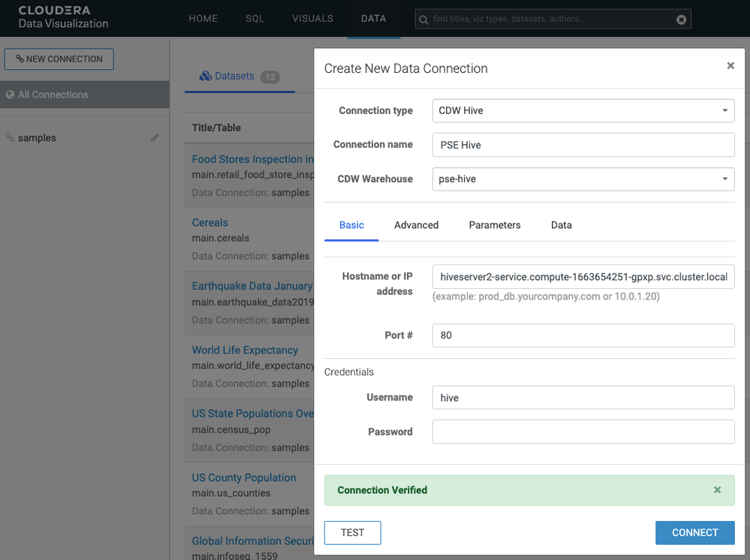The width and height of the screenshot is (750, 560).
Task: Click the Port # field
Action: 583,336
